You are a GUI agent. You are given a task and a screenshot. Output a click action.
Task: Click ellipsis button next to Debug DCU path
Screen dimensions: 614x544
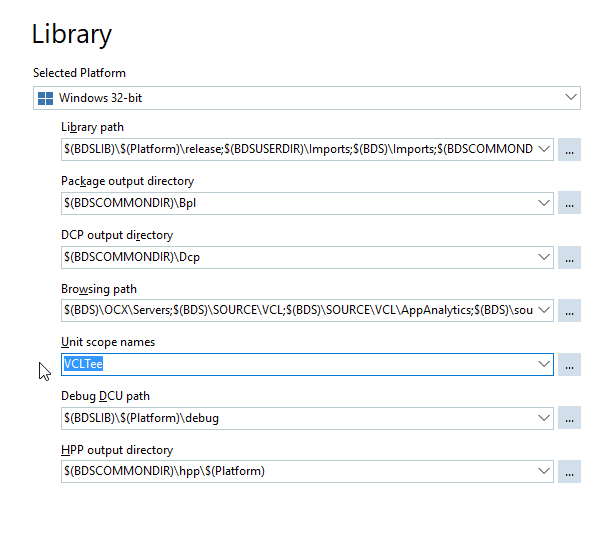click(569, 418)
